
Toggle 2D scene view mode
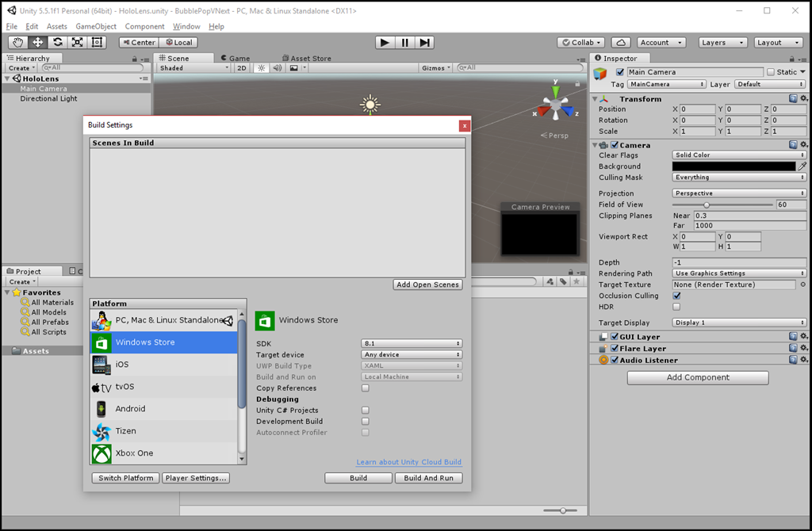(x=242, y=68)
